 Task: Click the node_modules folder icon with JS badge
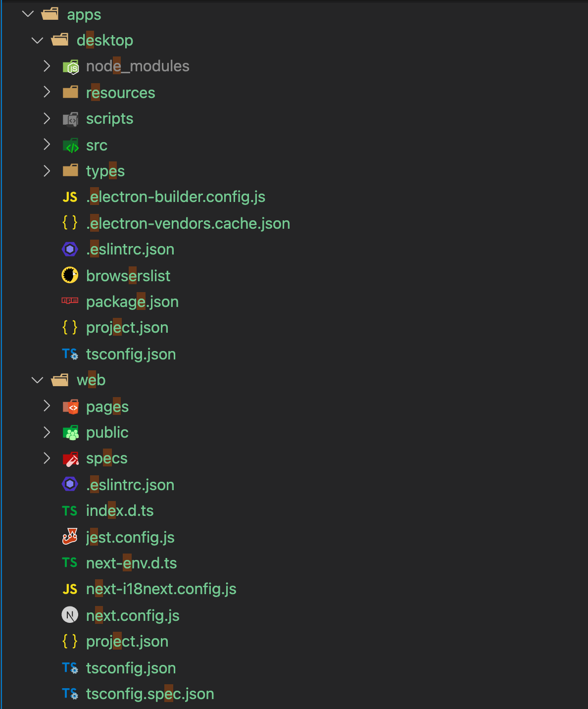click(x=70, y=66)
